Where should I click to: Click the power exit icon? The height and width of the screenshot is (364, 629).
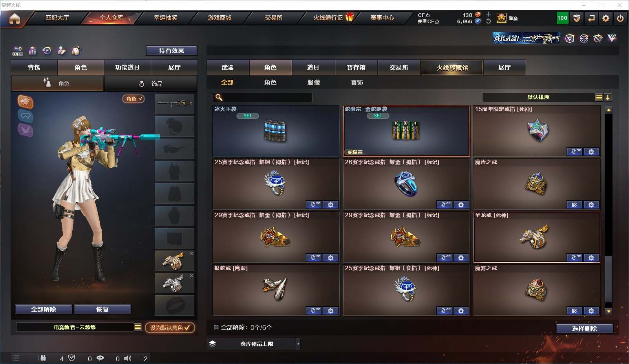620,18
